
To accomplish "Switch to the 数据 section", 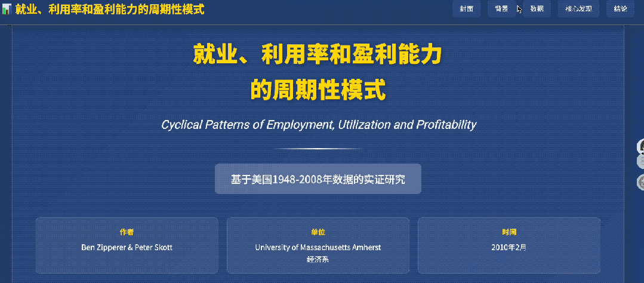I will coord(537,9).
